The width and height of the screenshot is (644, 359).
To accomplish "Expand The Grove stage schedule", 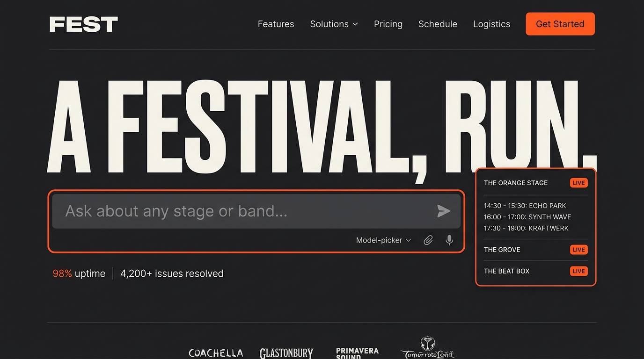I will click(502, 250).
